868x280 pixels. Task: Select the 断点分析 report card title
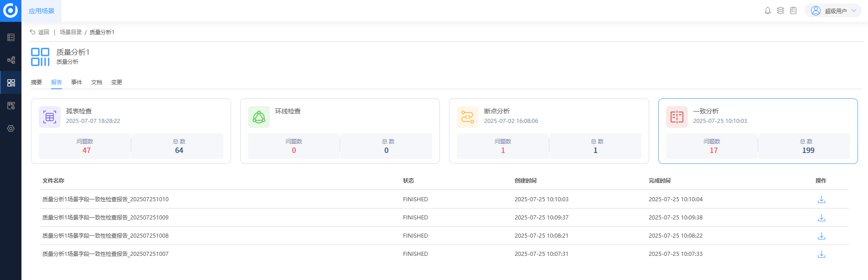497,111
